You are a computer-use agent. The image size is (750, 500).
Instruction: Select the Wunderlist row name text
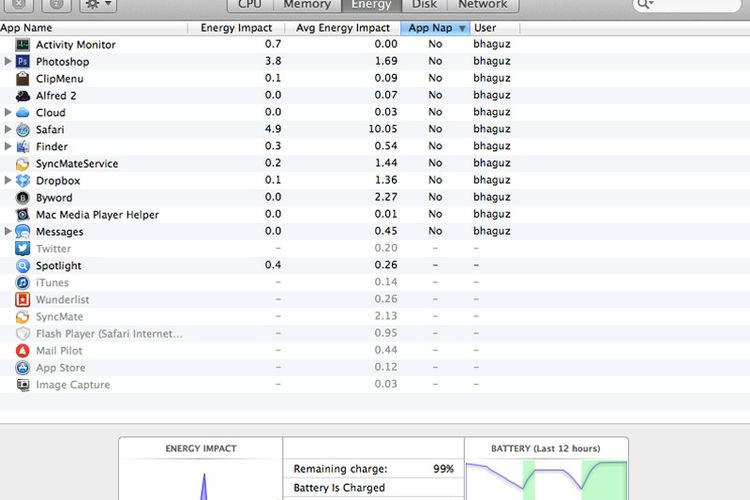[x=63, y=300]
